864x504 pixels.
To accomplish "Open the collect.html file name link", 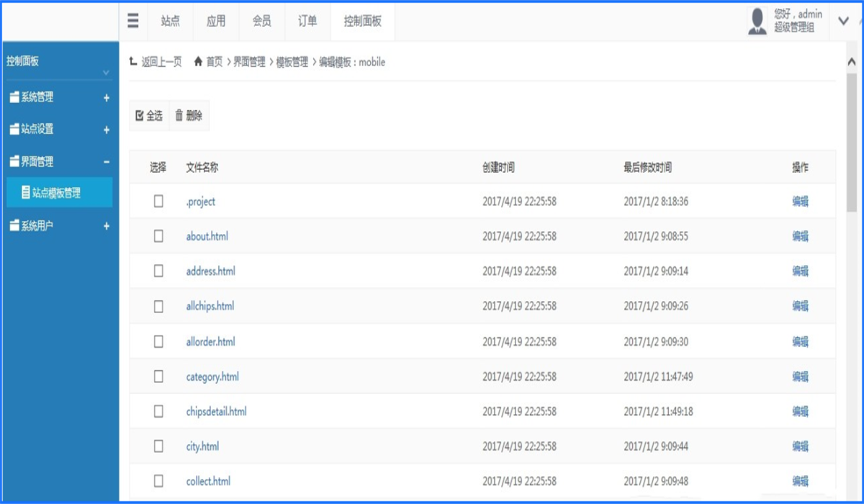I will point(209,481).
